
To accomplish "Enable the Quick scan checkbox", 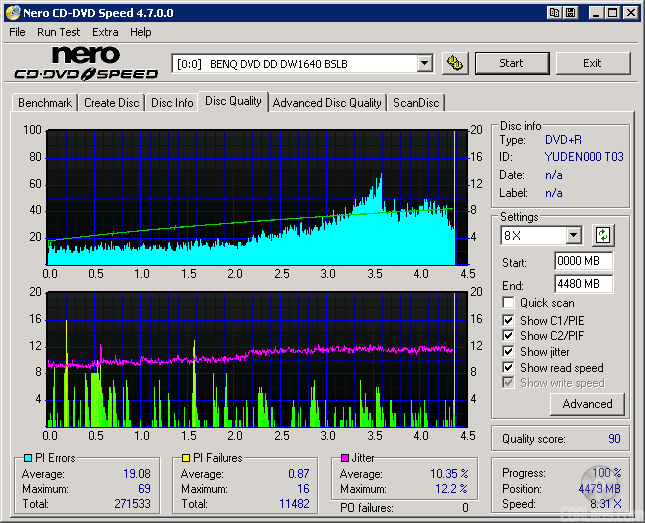I will pos(509,303).
